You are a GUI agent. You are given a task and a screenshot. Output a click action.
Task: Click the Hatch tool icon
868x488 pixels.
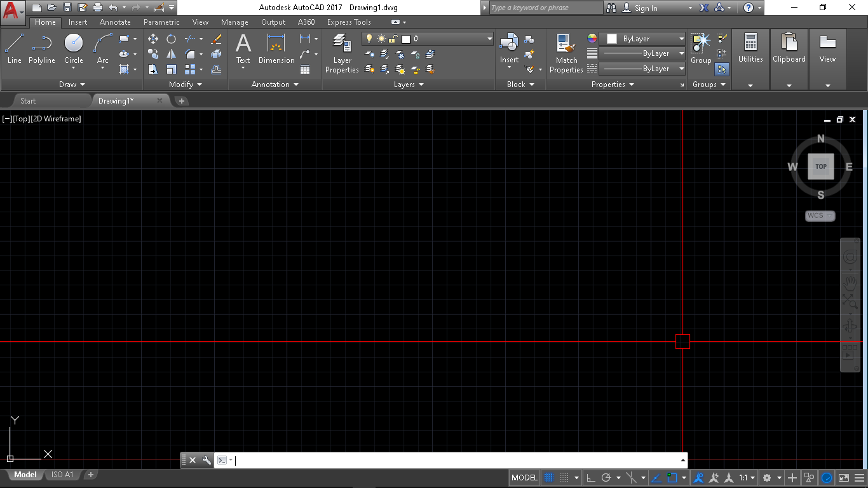[124, 69]
